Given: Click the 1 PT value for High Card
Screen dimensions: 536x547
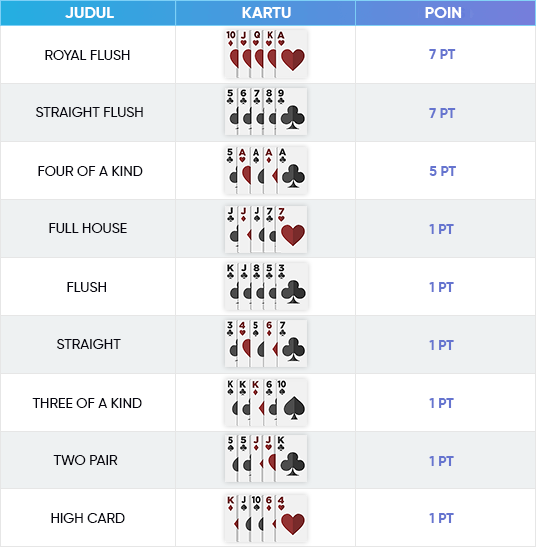Looking at the screenshot, I should (x=441, y=518).
